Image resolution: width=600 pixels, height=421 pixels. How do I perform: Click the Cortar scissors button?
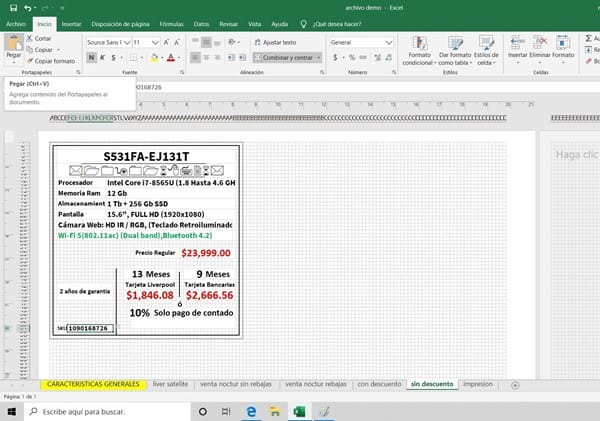point(40,37)
